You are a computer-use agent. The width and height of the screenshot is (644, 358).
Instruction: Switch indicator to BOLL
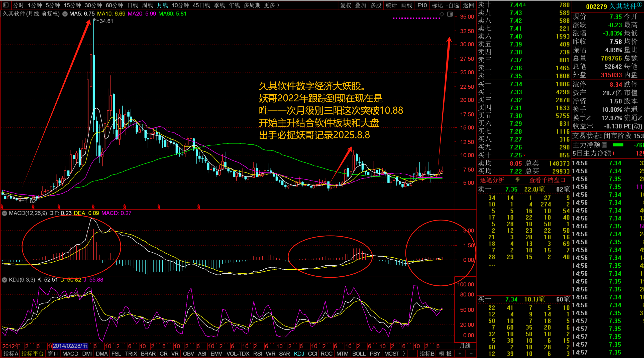point(359,353)
